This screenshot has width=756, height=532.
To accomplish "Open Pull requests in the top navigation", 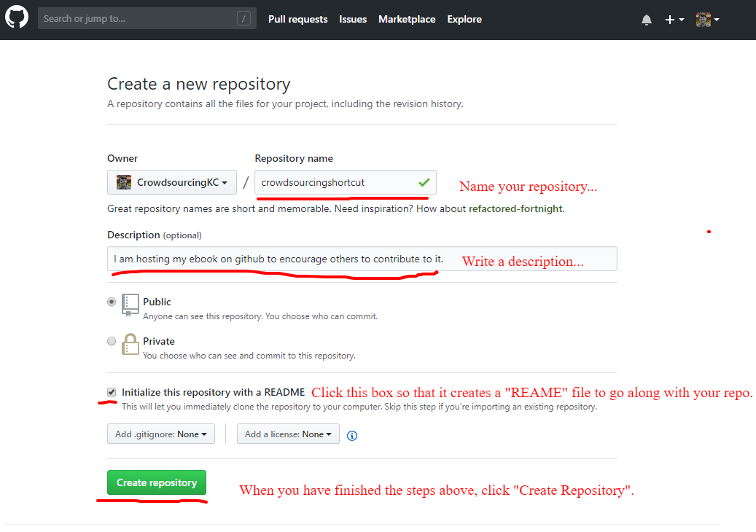I will pyautogui.click(x=297, y=19).
